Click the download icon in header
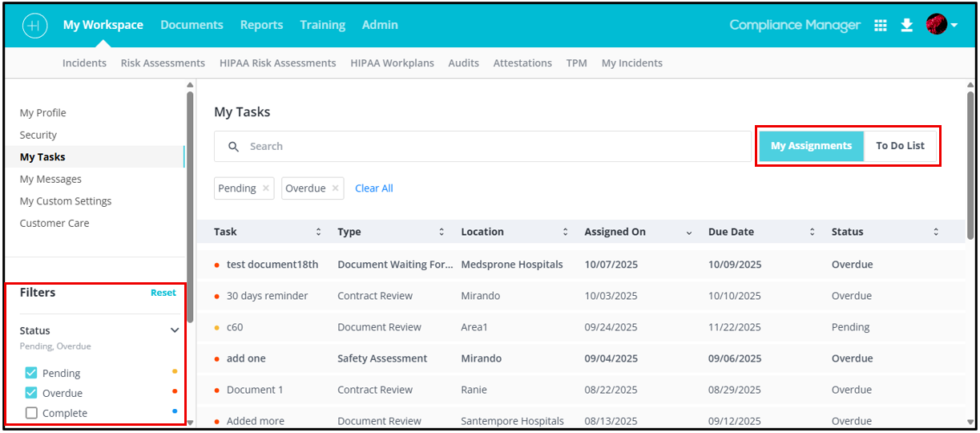The image size is (980, 433). pyautogui.click(x=906, y=25)
